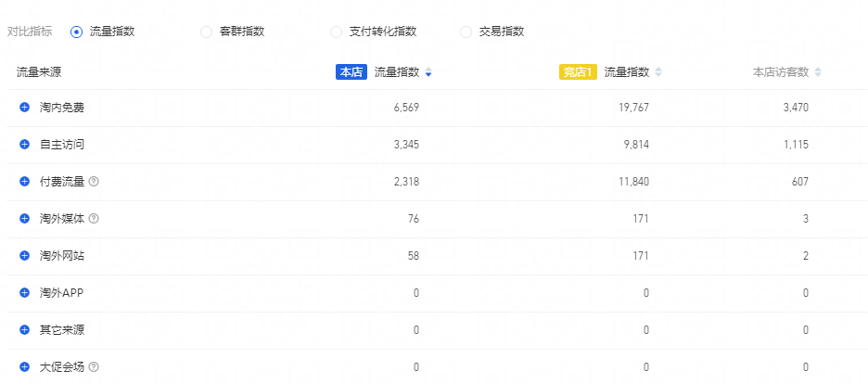Click the value 3,345

406,145
